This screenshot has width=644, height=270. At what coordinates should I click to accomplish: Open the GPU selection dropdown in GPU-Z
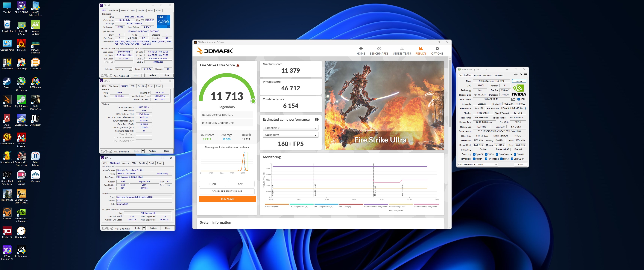point(478,165)
